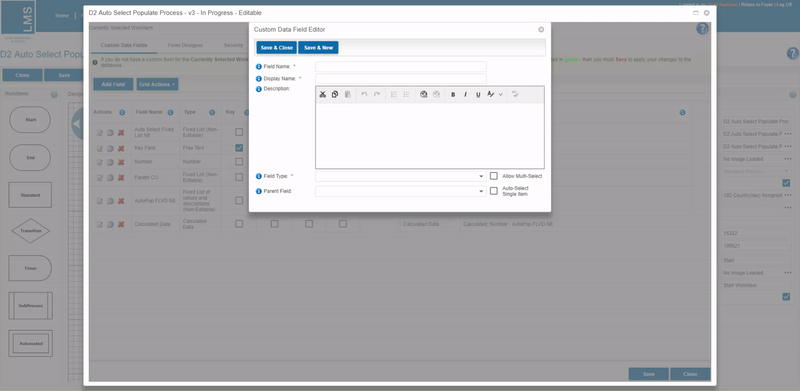Apply Underline formatting in Description editor
Viewport: 800px width, 391px height.
(x=478, y=94)
